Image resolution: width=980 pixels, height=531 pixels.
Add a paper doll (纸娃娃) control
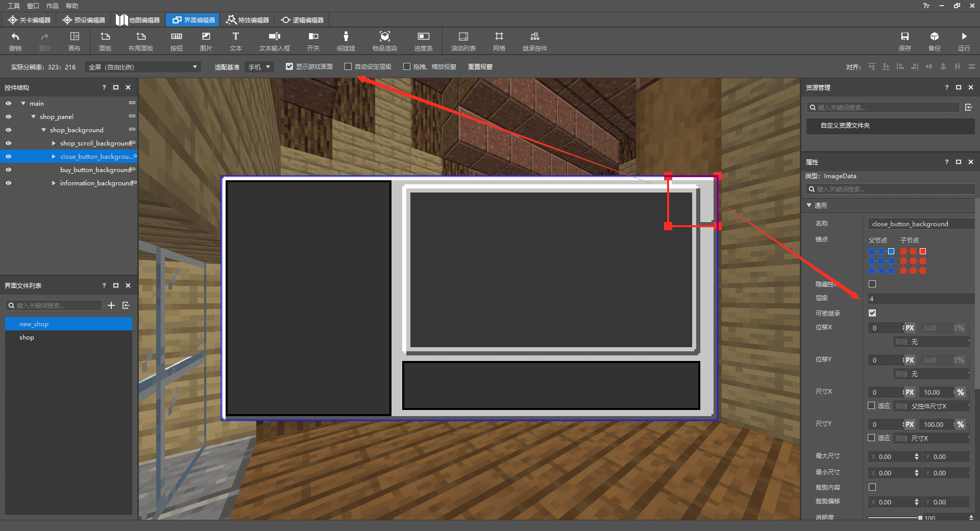coord(346,41)
